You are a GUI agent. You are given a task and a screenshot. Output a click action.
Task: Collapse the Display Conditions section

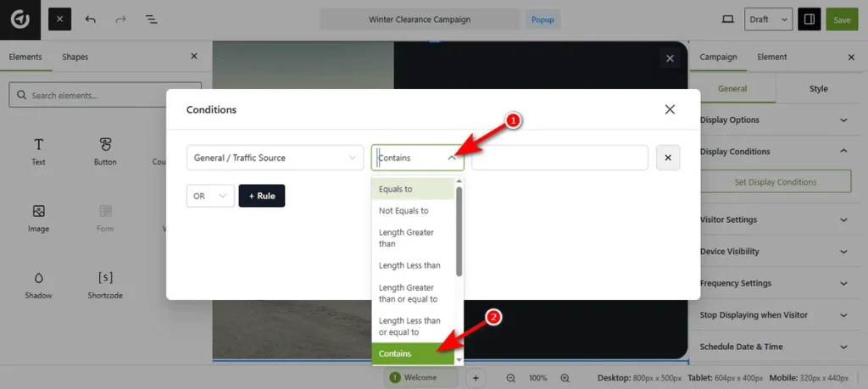pos(774,152)
